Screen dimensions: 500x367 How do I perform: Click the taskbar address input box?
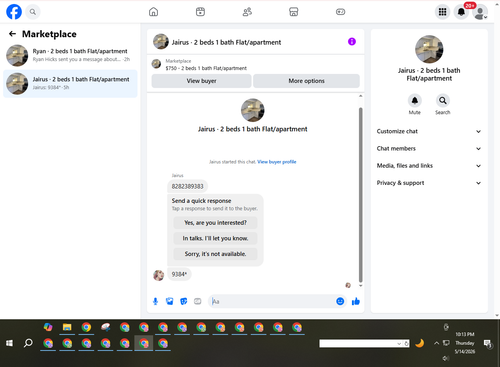pyautogui.click(x=358, y=344)
